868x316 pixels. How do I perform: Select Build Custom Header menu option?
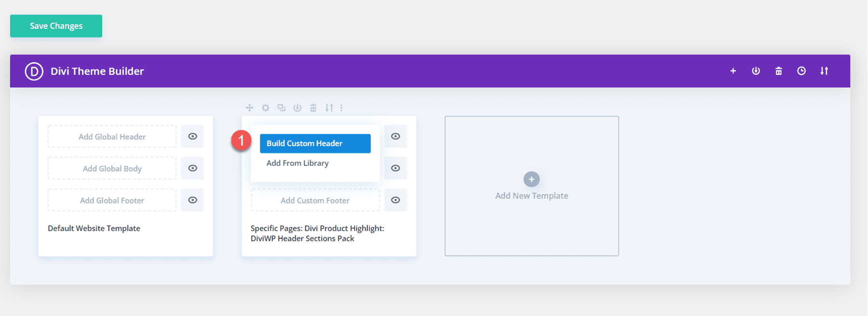tap(315, 143)
